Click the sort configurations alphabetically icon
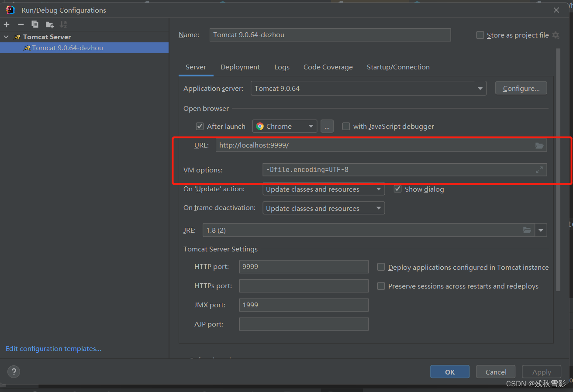The width and height of the screenshot is (573, 392). pos(64,24)
